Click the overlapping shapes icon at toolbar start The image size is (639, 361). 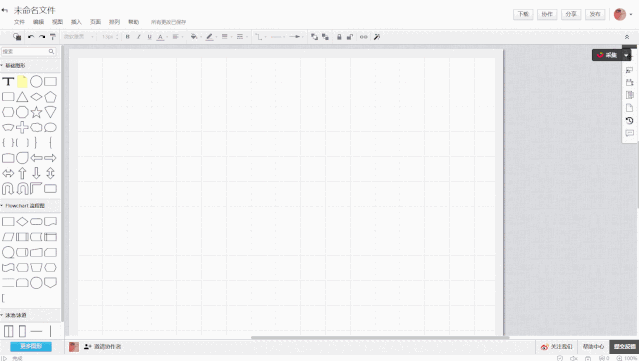pyautogui.click(x=17, y=37)
